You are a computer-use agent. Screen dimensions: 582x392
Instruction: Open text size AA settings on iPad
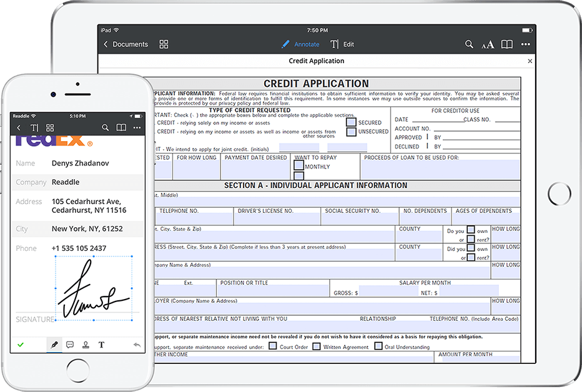(x=488, y=45)
